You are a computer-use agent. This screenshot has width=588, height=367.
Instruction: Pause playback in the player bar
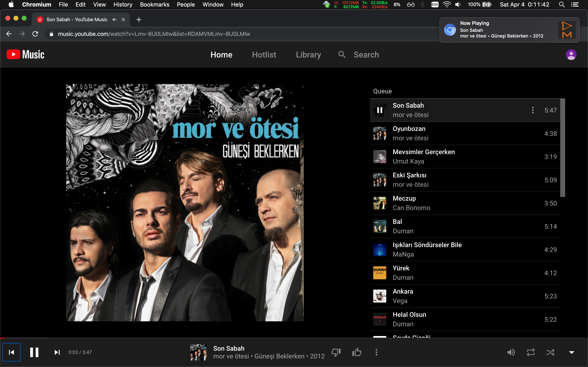pyautogui.click(x=34, y=352)
